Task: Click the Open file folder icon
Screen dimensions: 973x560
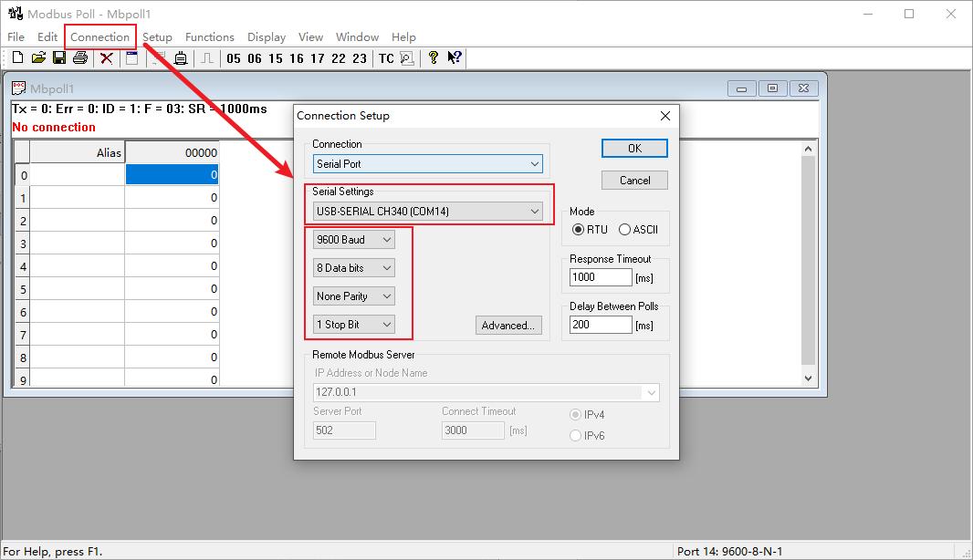Action: click(x=38, y=58)
